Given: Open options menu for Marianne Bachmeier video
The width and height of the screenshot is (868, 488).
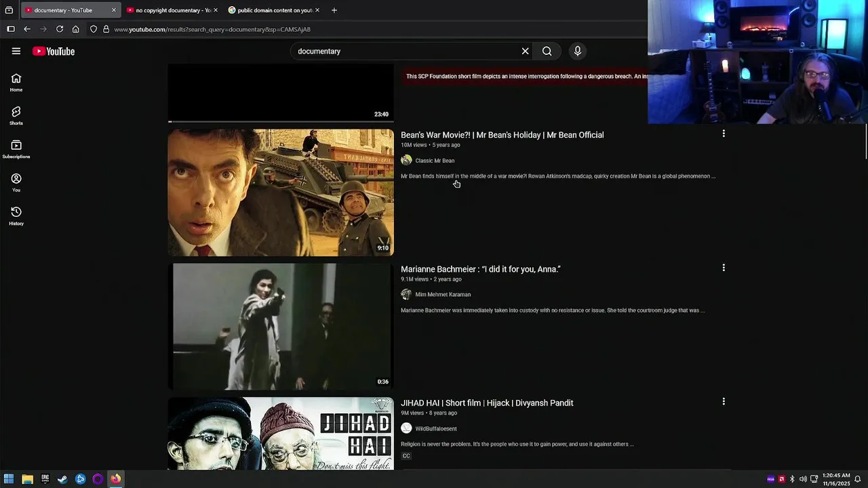Looking at the screenshot, I should 724,268.
